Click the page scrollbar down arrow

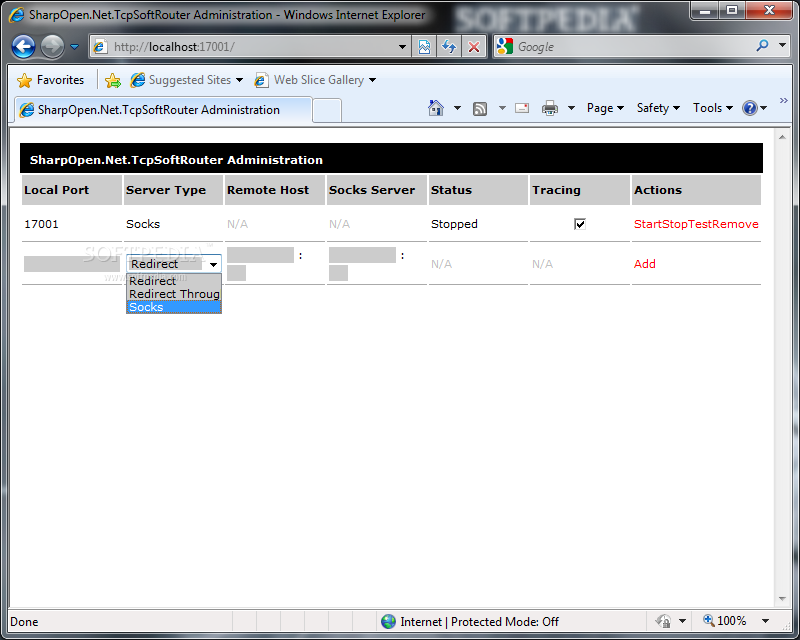pos(782,599)
